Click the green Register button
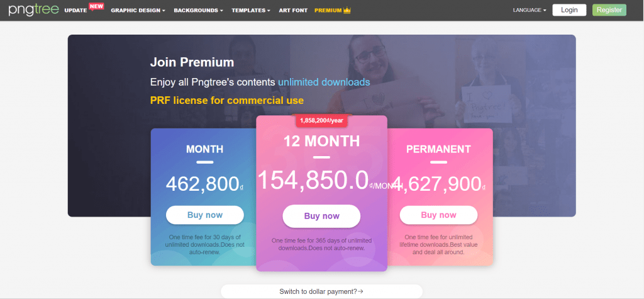The image size is (644, 299). point(609,10)
